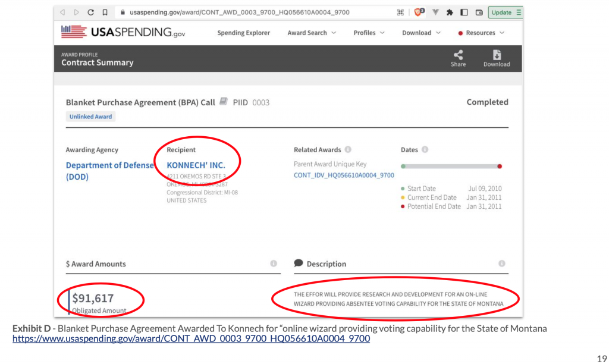
Task: Bookmark this page with the bookmark icon
Action: point(105,12)
